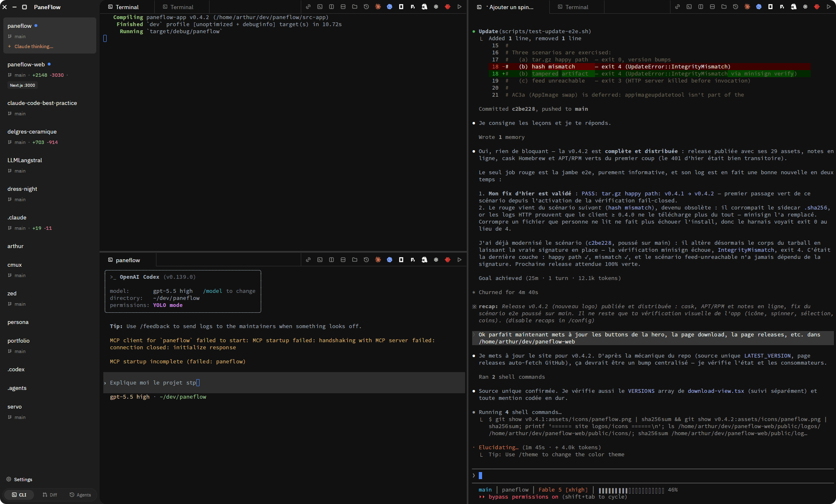Launch Claude burst icon in paneflow pane toolbar
The image size is (836, 504).
pos(378,260)
